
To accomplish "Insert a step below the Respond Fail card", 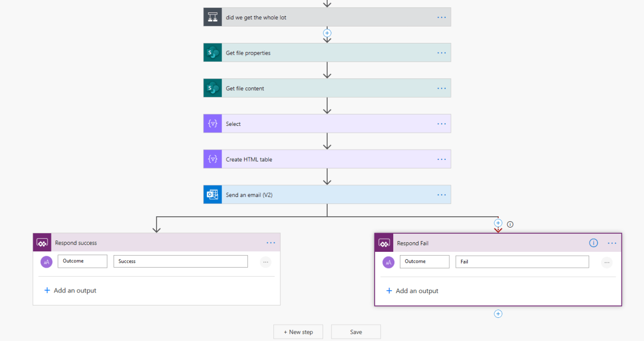I will tap(498, 314).
